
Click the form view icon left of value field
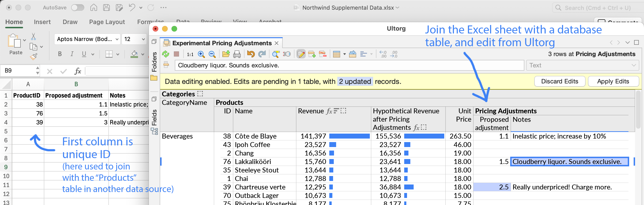tap(166, 65)
